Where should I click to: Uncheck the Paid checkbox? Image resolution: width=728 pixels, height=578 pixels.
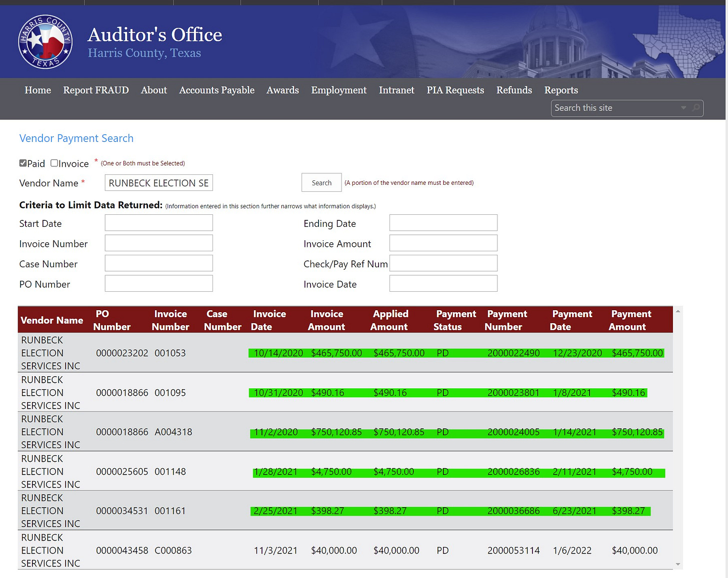tap(23, 163)
